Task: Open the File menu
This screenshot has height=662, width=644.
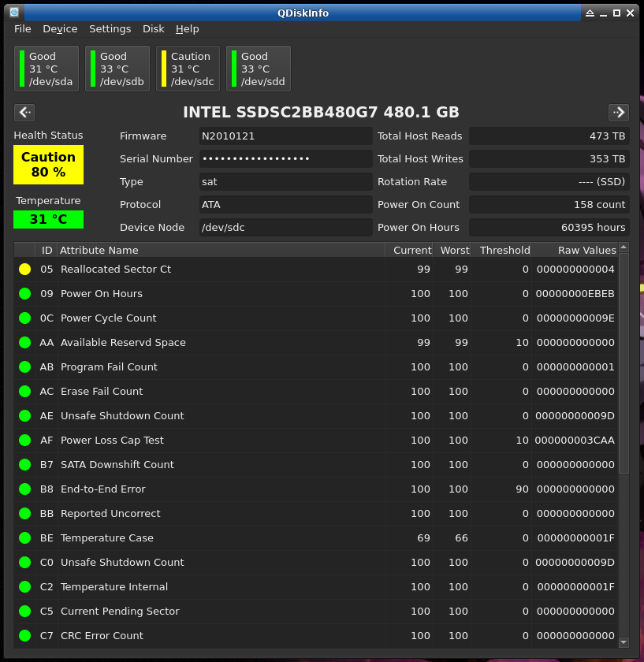Action: (22, 28)
